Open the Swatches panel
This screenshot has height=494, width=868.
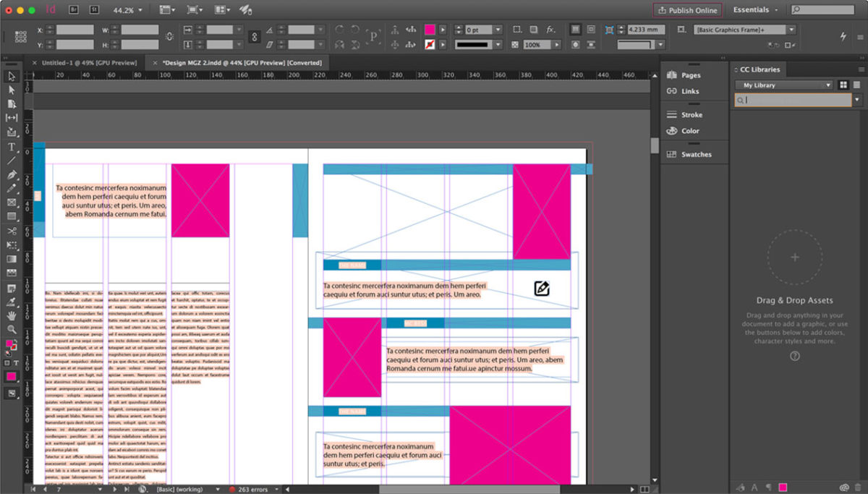pyautogui.click(x=692, y=153)
